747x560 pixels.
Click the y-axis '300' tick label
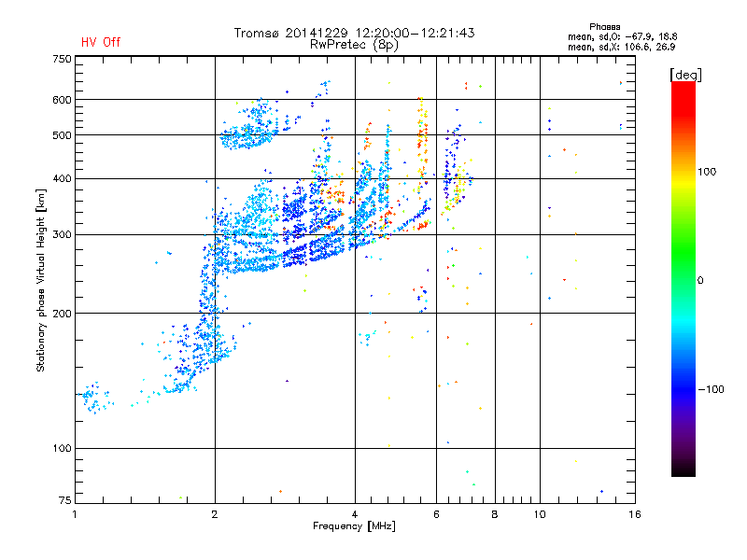(x=62, y=234)
